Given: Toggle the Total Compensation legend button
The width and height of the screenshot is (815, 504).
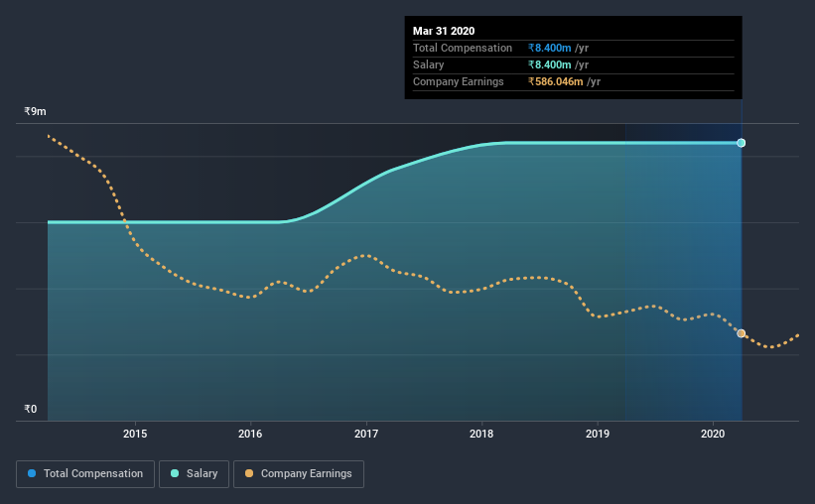Looking at the screenshot, I should click(x=85, y=474).
